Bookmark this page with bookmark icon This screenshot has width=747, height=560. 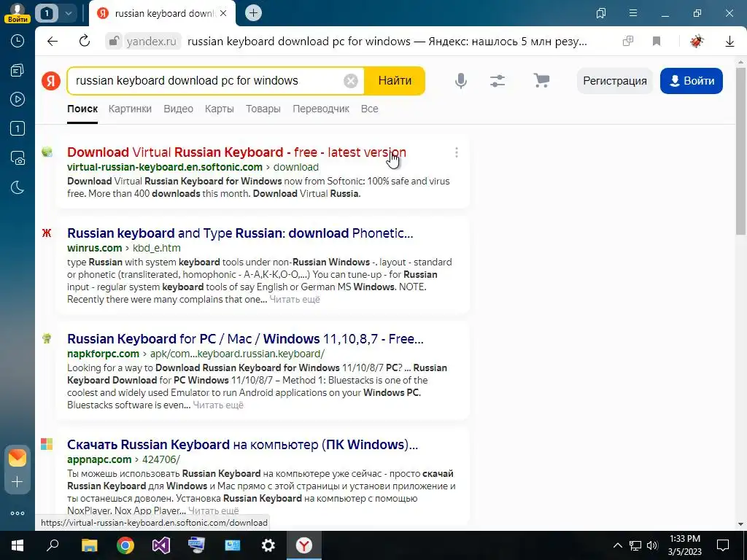click(657, 42)
